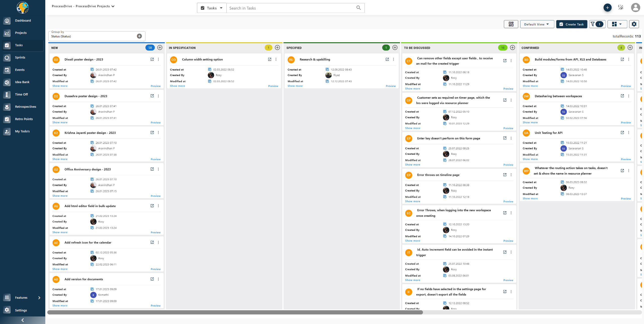The image size is (644, 324).
Task: Expand the Default View dropdown
Action: pos(537,24)
